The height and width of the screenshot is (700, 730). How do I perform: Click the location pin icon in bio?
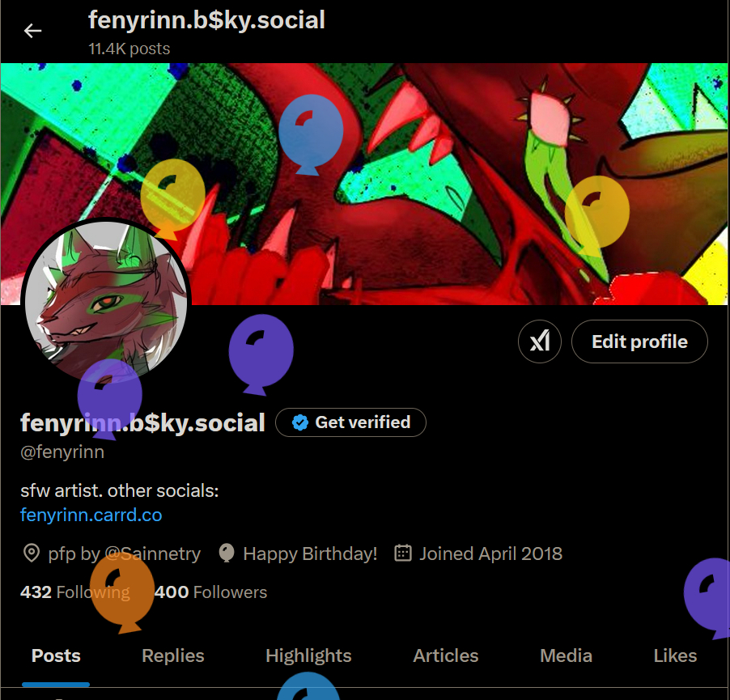(x=32, y=554)
